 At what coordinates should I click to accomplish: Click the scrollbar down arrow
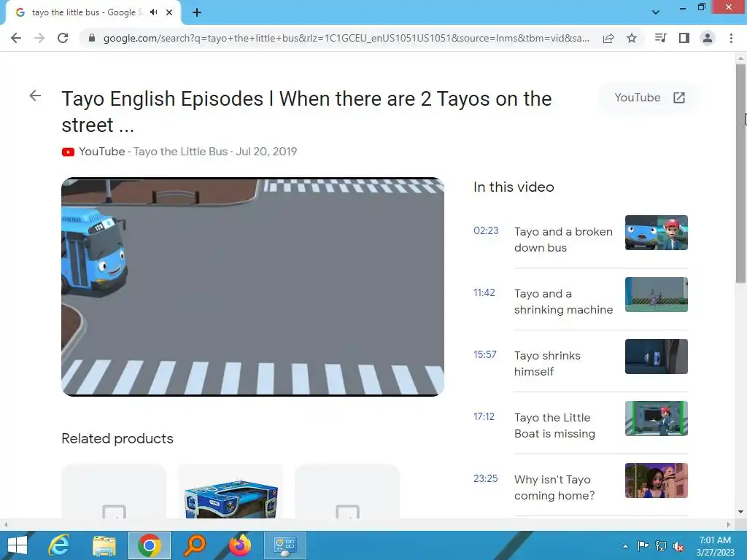pyautogui.click(x=740, y=512)
